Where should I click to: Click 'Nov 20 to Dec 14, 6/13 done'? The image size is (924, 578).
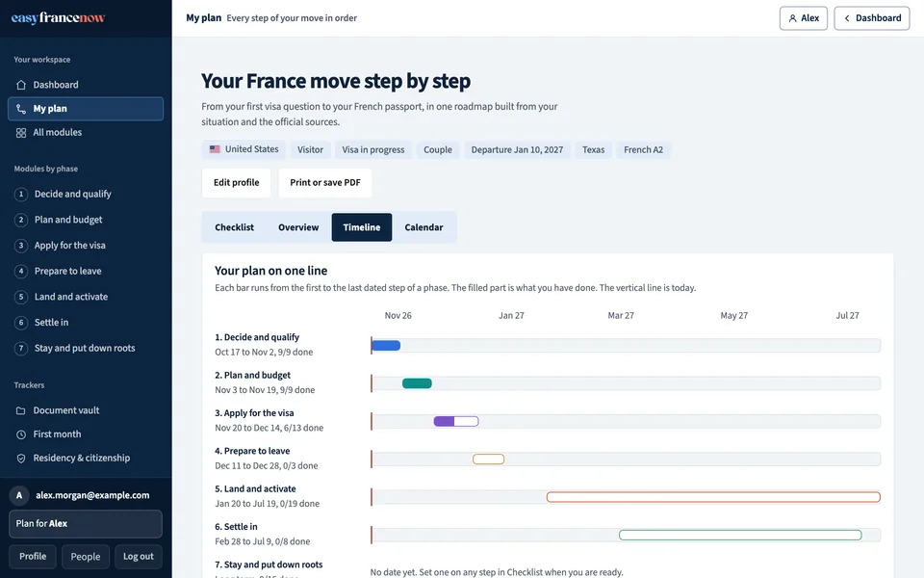click(x=269, y=428)
